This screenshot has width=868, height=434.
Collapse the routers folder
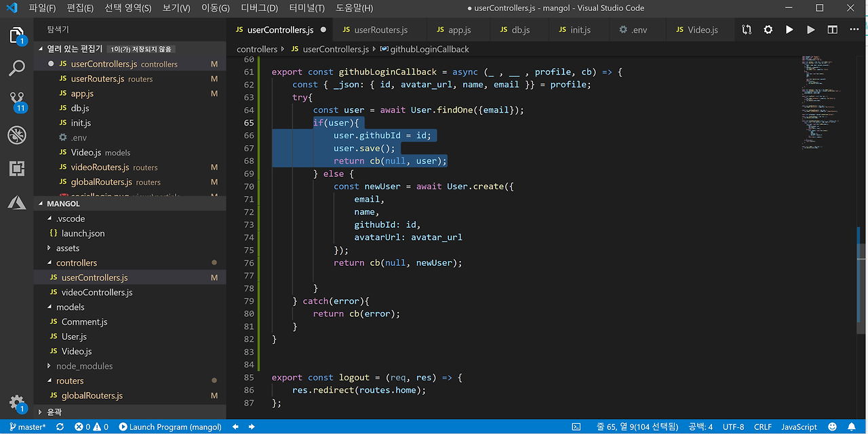click(130, 381)
